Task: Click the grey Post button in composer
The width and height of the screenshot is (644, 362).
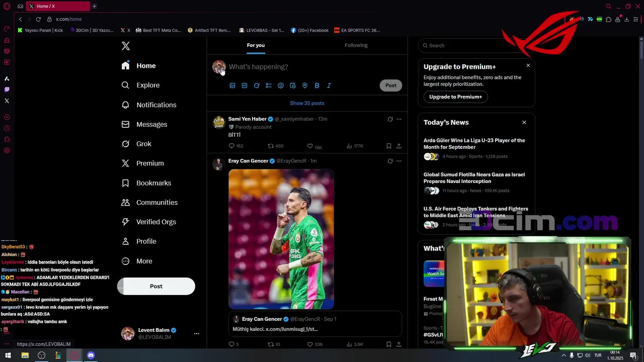Action: coord(391,85)
